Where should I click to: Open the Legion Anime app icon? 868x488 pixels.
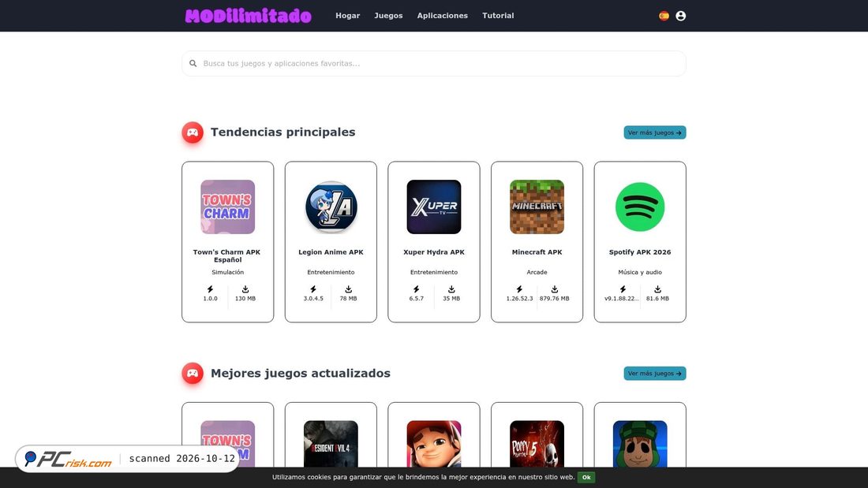tap(331, 207)
